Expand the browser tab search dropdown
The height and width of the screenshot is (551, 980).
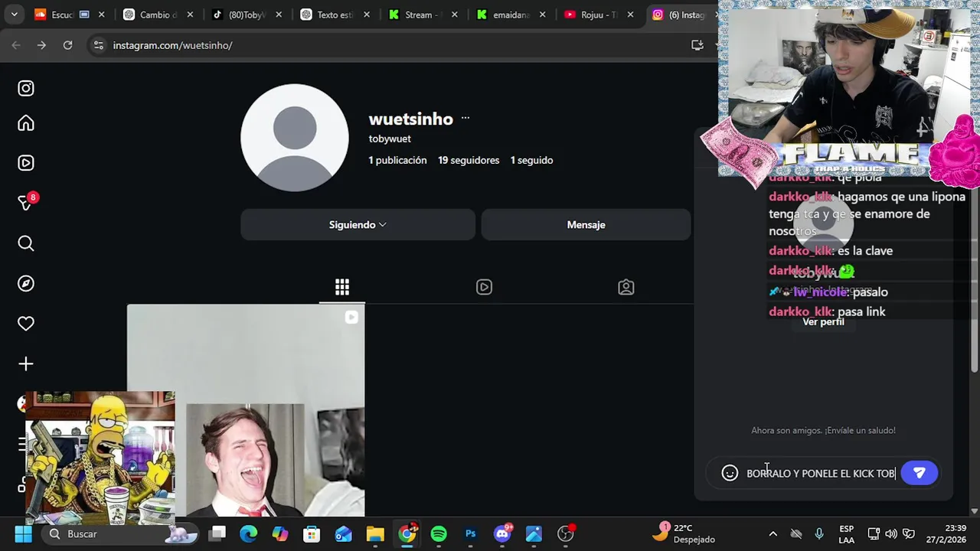14,15
